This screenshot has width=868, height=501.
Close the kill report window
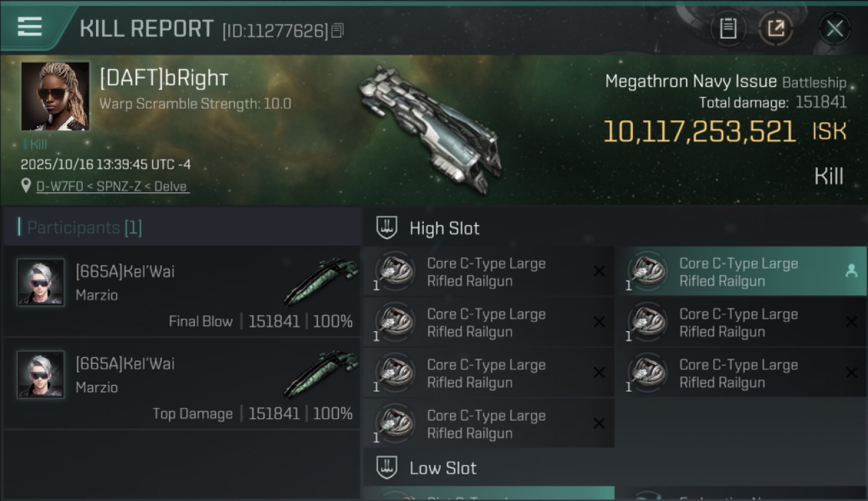tap(835, 29)
